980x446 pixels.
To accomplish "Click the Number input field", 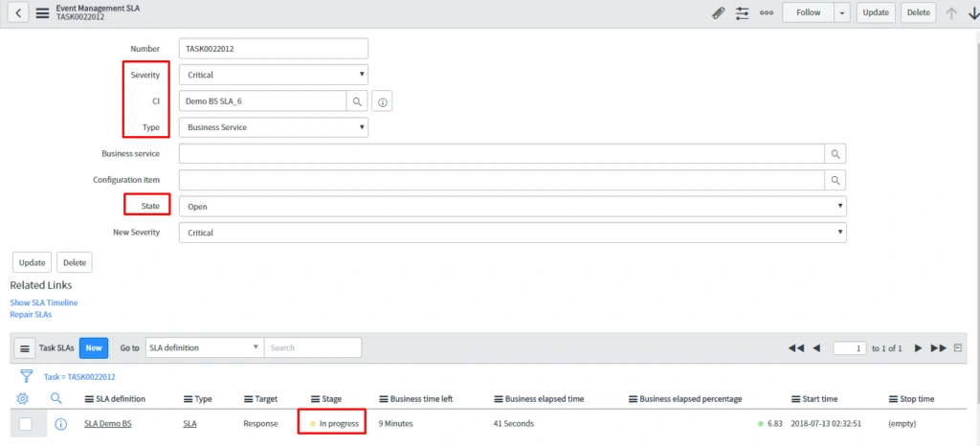I will click(273, 49).
